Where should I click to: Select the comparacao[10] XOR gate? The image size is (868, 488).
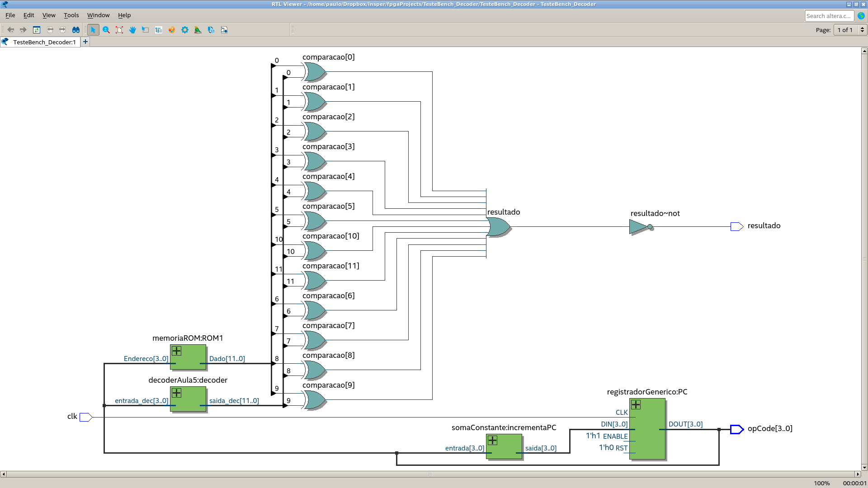(x=315, y=251)
